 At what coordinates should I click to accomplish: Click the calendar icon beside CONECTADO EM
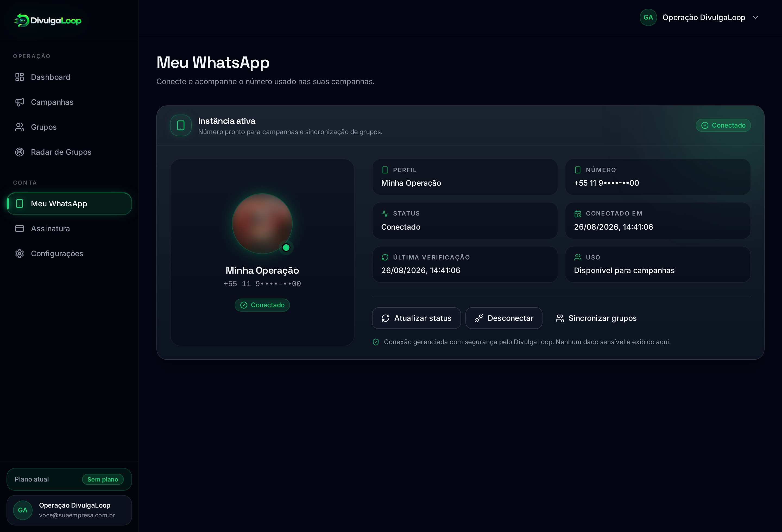[x=578, y=214]
